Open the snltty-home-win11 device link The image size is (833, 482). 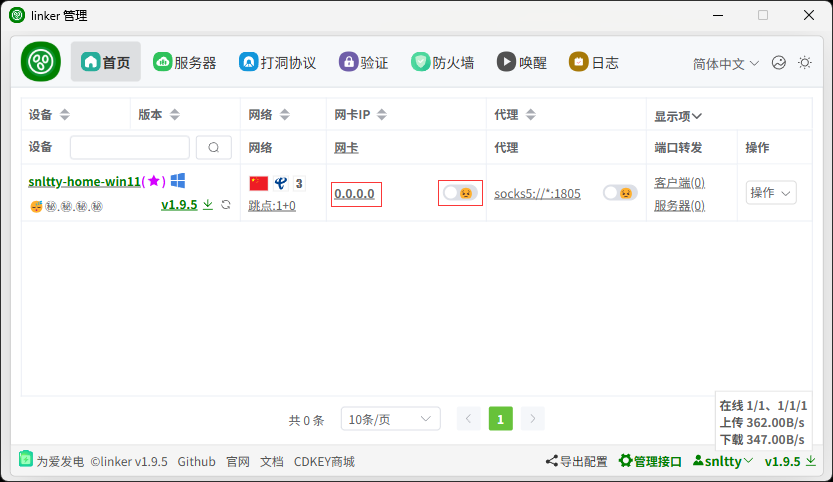[x=84, y=182]
